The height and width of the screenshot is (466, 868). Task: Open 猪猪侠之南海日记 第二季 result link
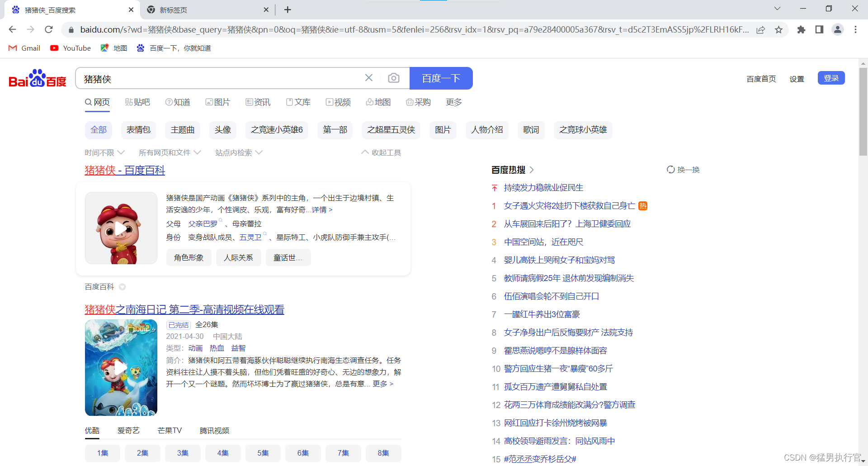[184, 309]
